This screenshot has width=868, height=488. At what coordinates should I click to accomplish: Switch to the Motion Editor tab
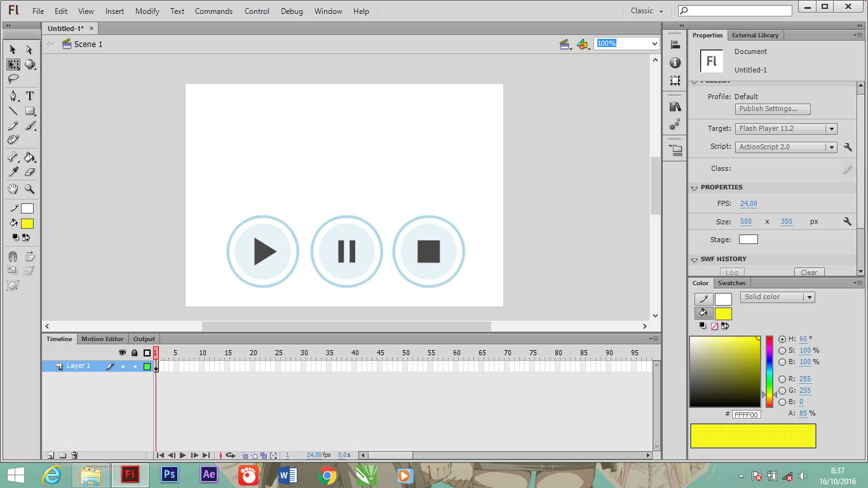click(x=102, y=339)
